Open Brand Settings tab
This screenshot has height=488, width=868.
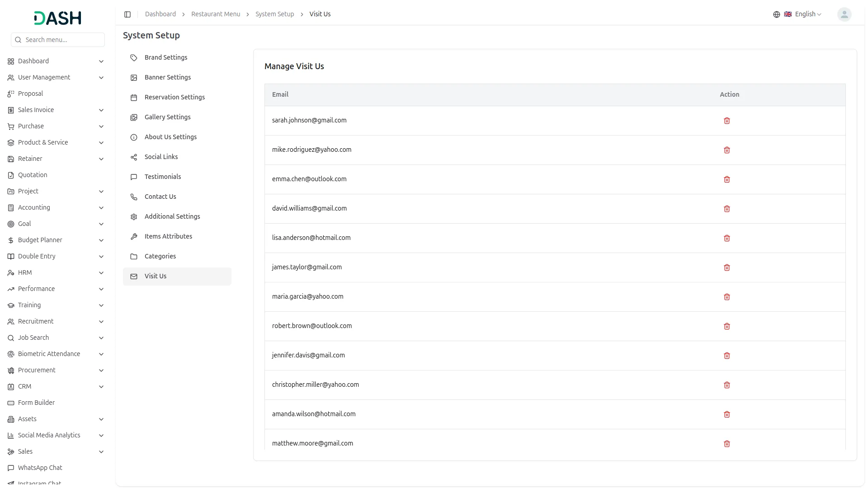165,57
